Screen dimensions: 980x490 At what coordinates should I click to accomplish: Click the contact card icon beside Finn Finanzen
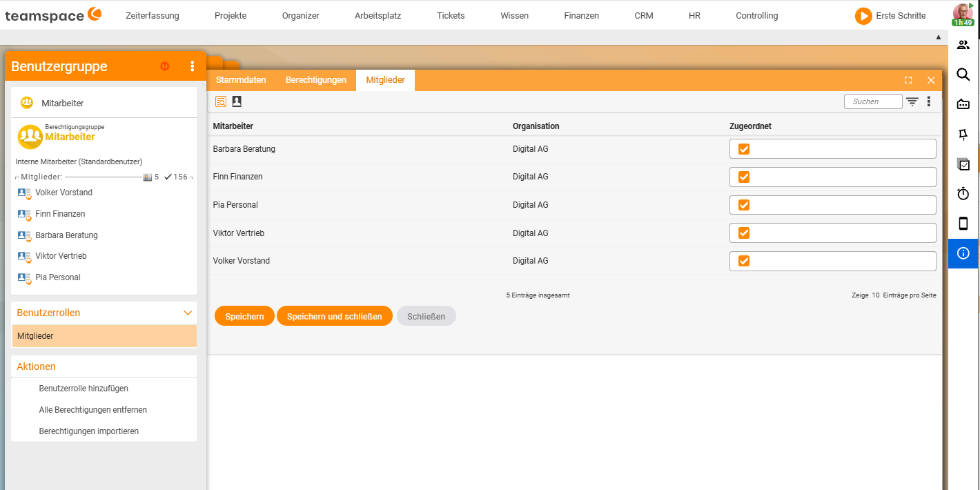click(25, 215)
